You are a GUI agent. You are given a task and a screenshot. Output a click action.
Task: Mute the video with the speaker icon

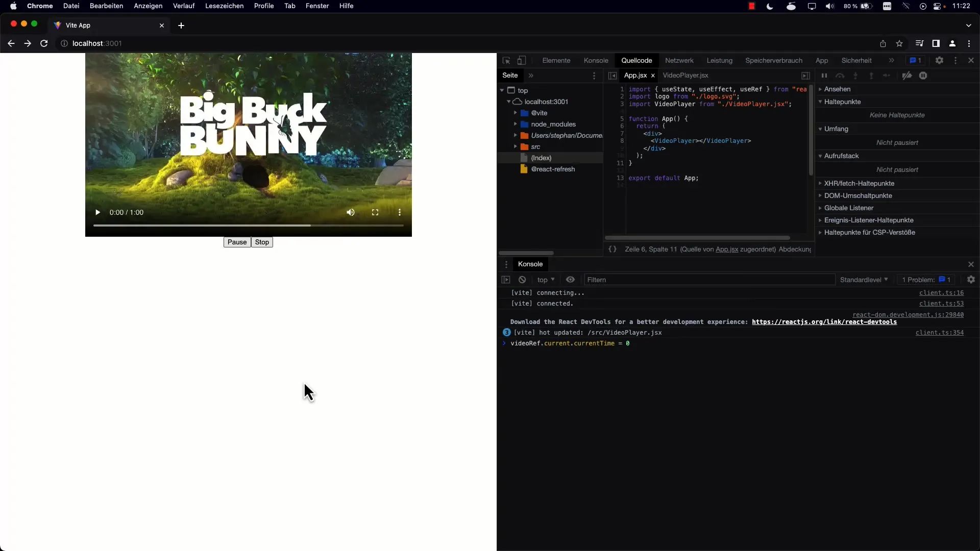(351, 212)
